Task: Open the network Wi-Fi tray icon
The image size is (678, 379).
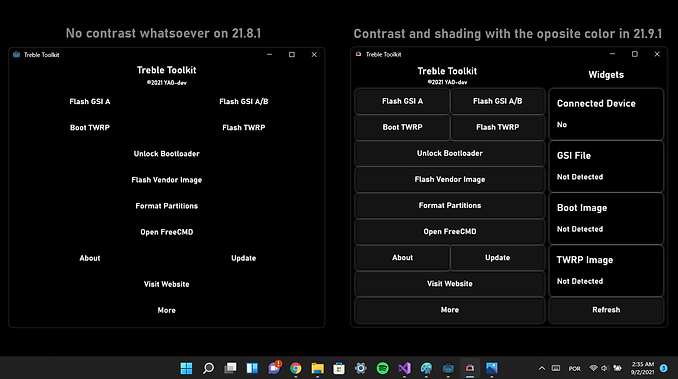Action: 593,368
